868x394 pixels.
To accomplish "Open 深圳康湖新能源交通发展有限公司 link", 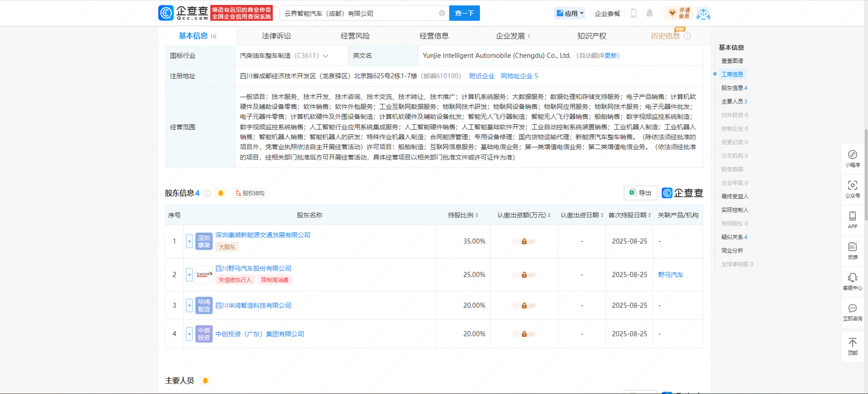I will pyautogui.click(x=263, y=235).
